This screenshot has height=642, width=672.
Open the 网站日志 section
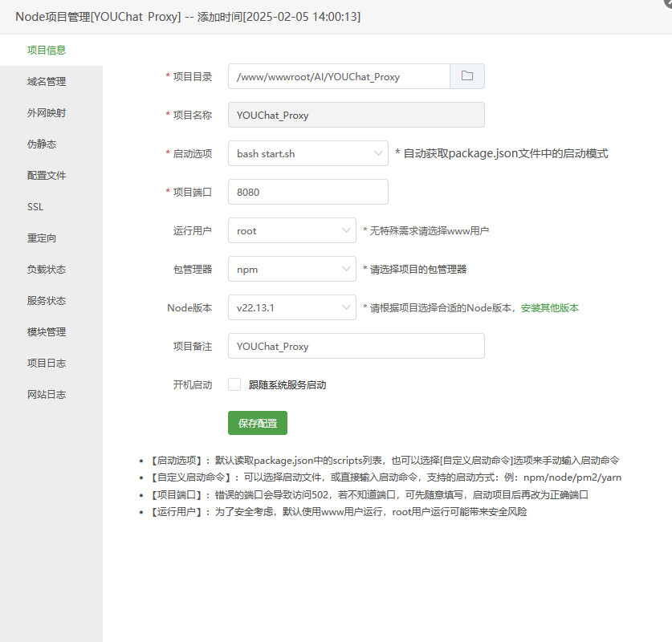[x=45, y=394]
